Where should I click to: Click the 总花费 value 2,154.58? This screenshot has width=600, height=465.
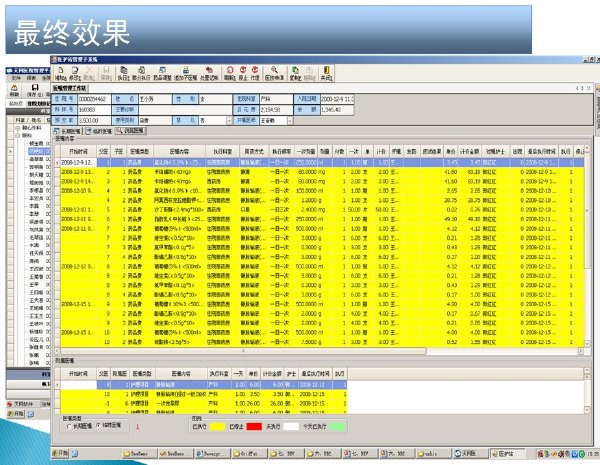click(276, 110)
